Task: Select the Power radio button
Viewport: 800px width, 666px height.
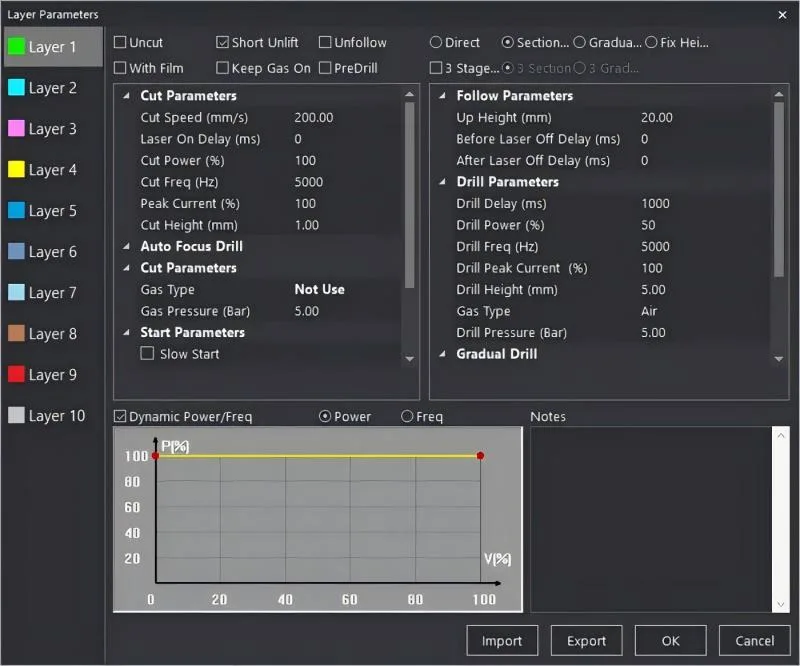Action: [325, 416]
